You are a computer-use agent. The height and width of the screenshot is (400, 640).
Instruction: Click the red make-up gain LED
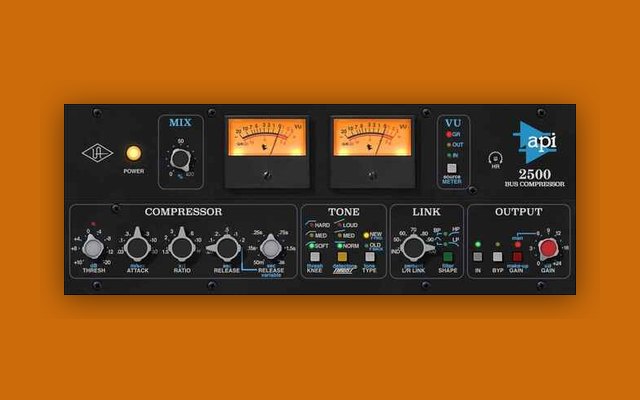(518, 244)
